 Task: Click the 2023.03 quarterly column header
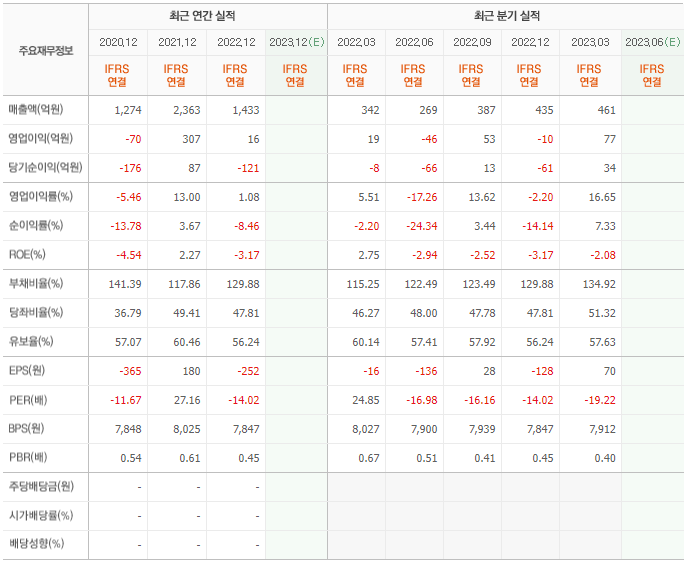tap(590, 42)
